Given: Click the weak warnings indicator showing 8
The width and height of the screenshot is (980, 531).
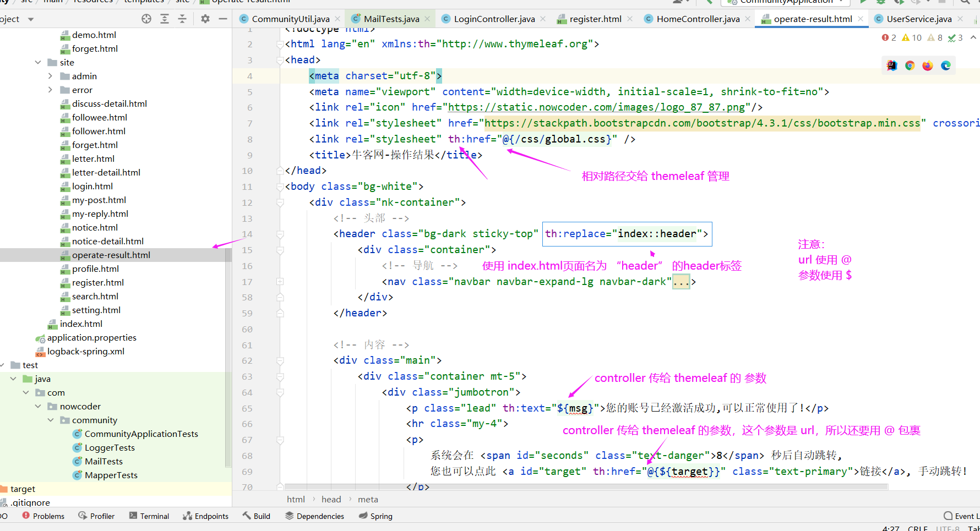Looking at the screenshot, I should (x=935, y=37).
